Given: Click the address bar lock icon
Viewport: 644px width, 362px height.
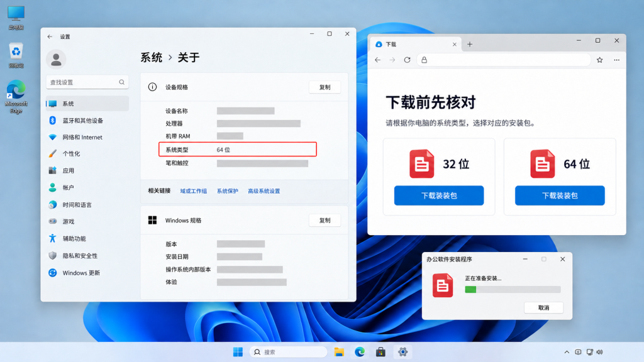Looking at the screenshot, I should 425,60.
